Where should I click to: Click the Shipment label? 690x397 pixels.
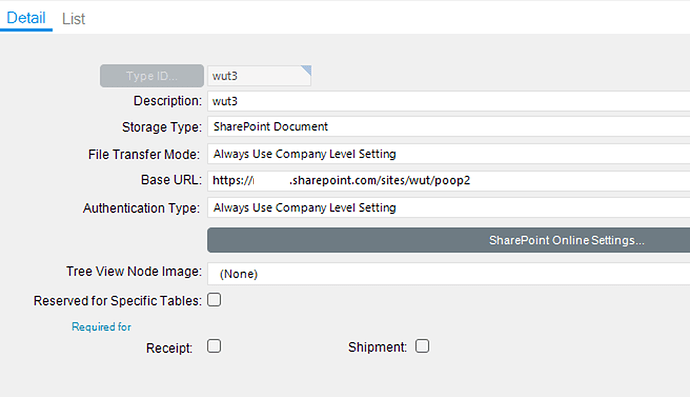coord(378,347)
